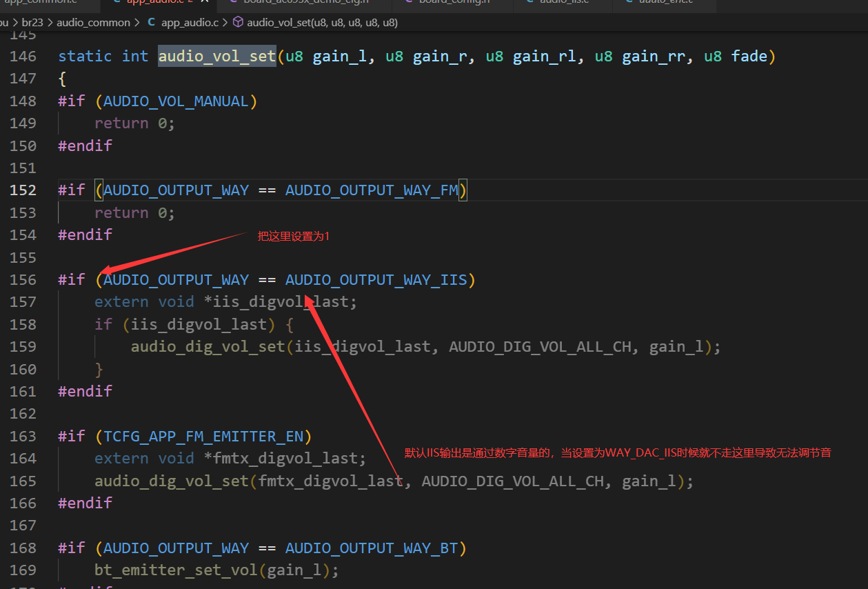Click the gain_rl parameter on line 146

[545, 56]
